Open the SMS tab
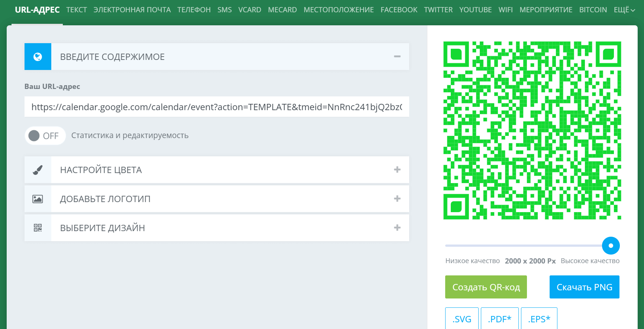The height and width of the screenshot is (329, 644). [x=224, y=10]
